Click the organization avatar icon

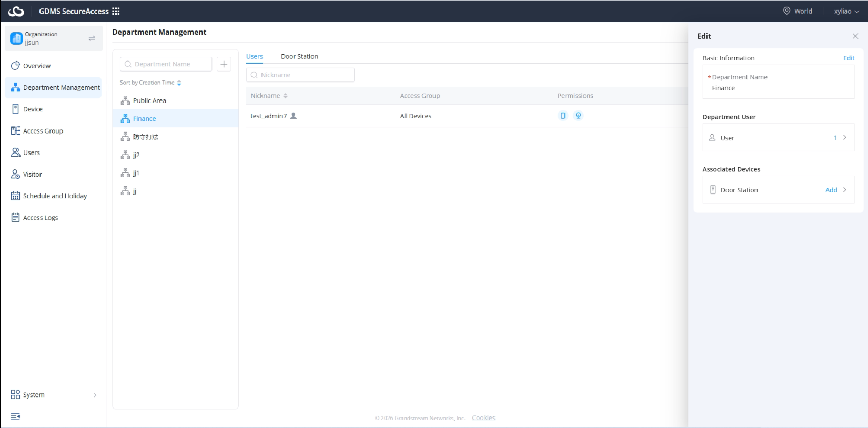click(16, 38)
